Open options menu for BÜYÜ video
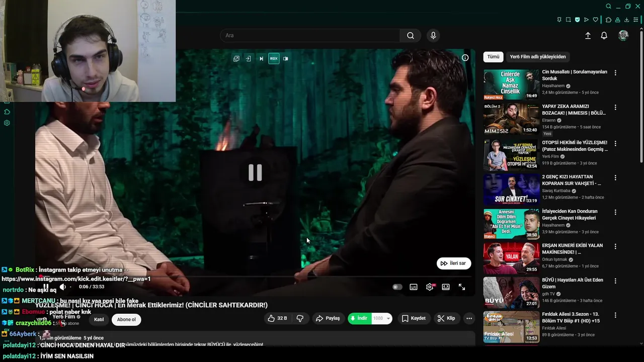Image resolution: width=644 pixels, height=362 pixels. [615, 281]
